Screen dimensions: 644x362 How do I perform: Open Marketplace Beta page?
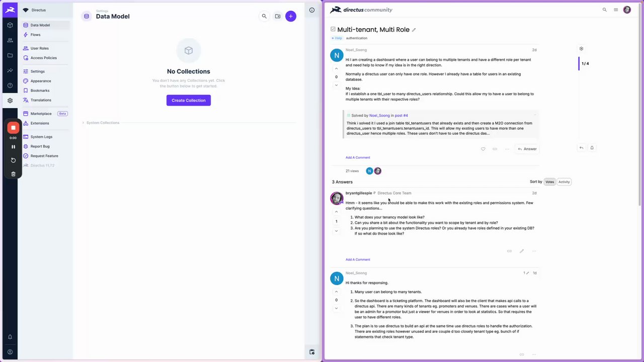pyautogui.click(x=45, y=114)
